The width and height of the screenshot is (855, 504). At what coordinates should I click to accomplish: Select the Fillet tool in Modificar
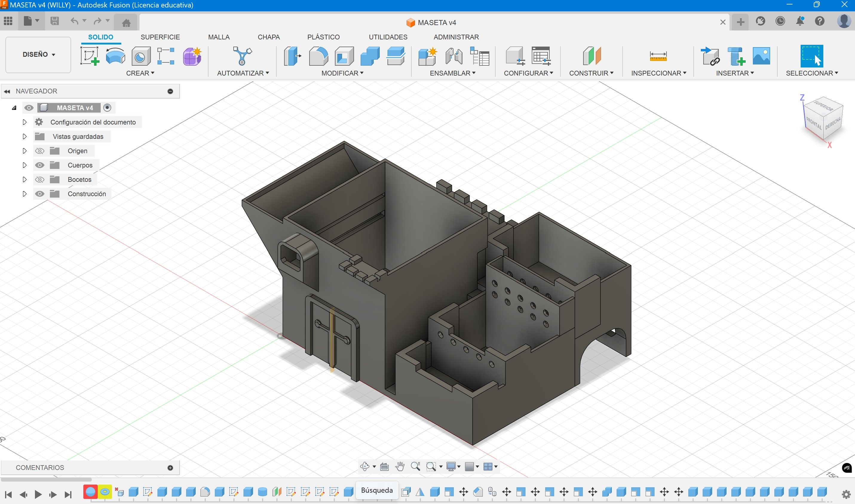318,56
